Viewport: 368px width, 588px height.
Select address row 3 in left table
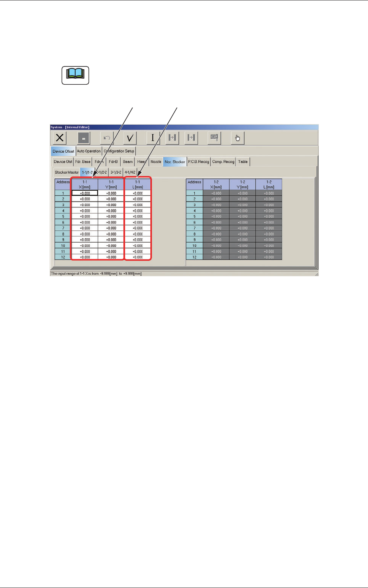(63, 205)
